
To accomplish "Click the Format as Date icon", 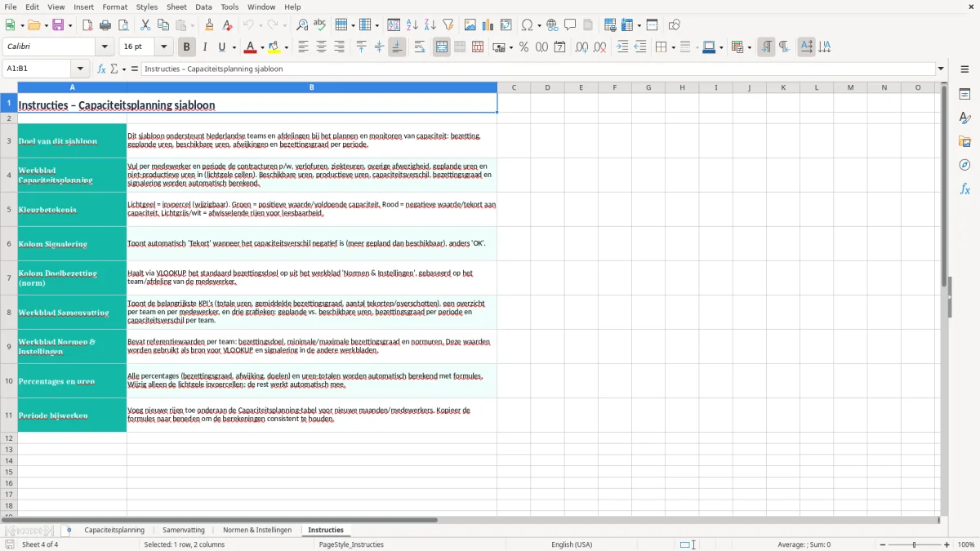I will point(559,47).
